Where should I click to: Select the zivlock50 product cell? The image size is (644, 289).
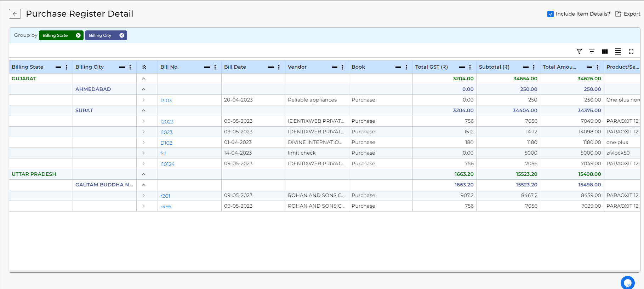coord(622,153)
